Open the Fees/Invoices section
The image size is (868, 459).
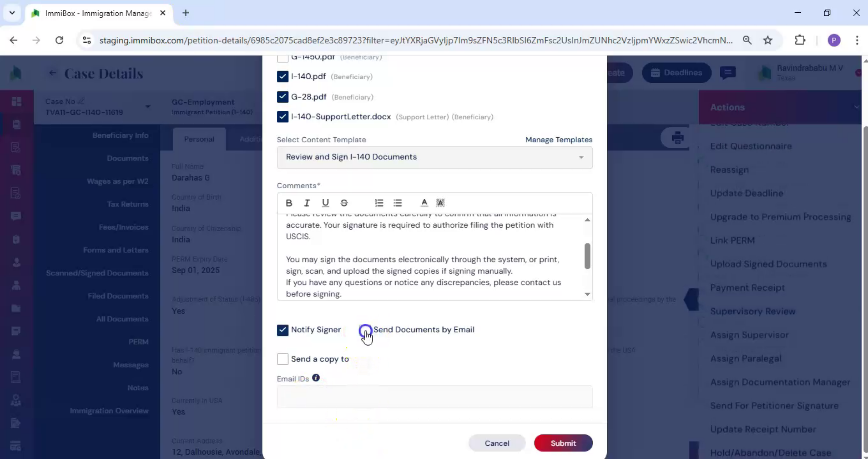(124, 227)
